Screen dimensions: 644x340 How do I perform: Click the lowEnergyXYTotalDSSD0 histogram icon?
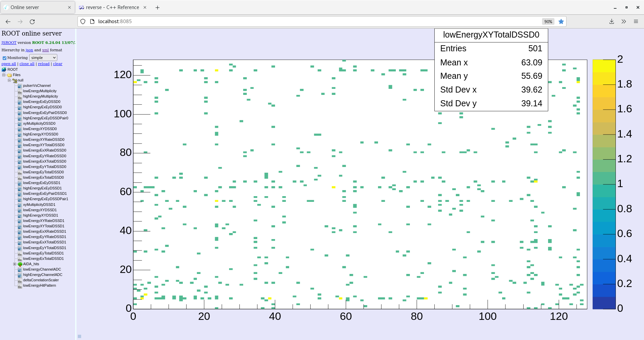click(20, 145)
